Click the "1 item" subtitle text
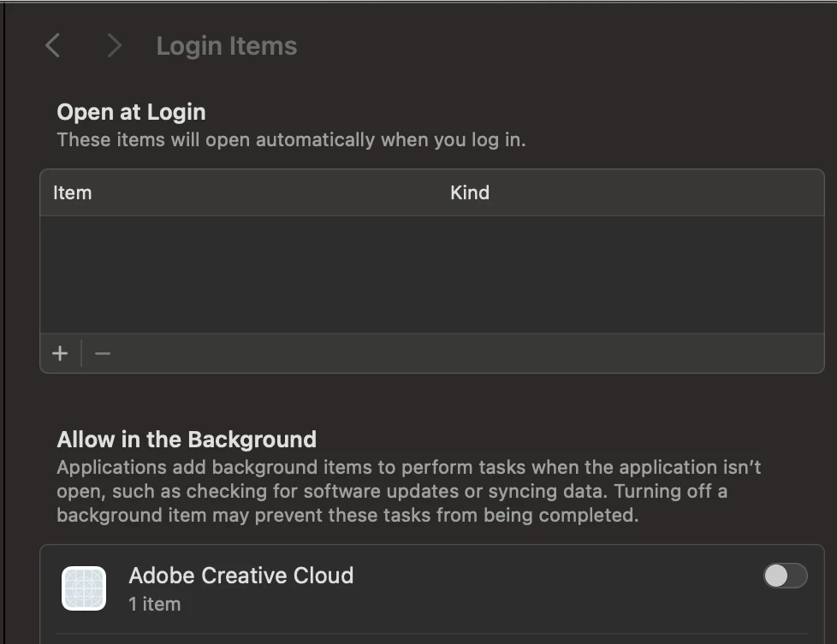This screenshot has height=644, width=837. point(155,604)
